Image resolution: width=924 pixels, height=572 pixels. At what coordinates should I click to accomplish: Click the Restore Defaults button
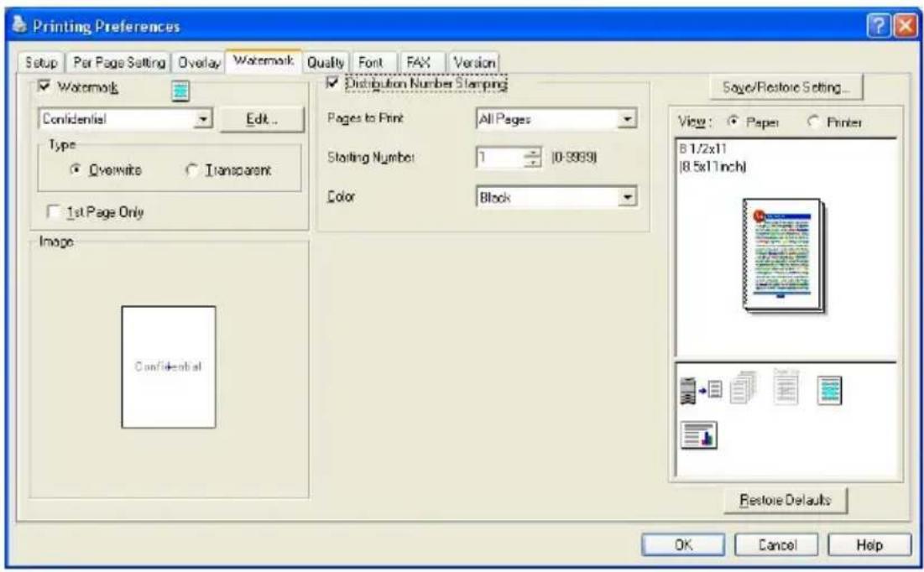click(786, 500)
